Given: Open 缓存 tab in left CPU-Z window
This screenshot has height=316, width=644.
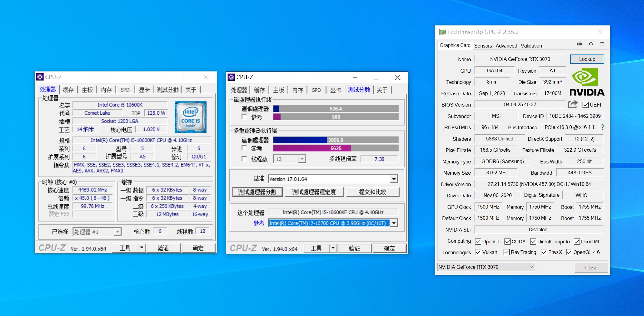Looking at the screenshot, I should [68, 90].
